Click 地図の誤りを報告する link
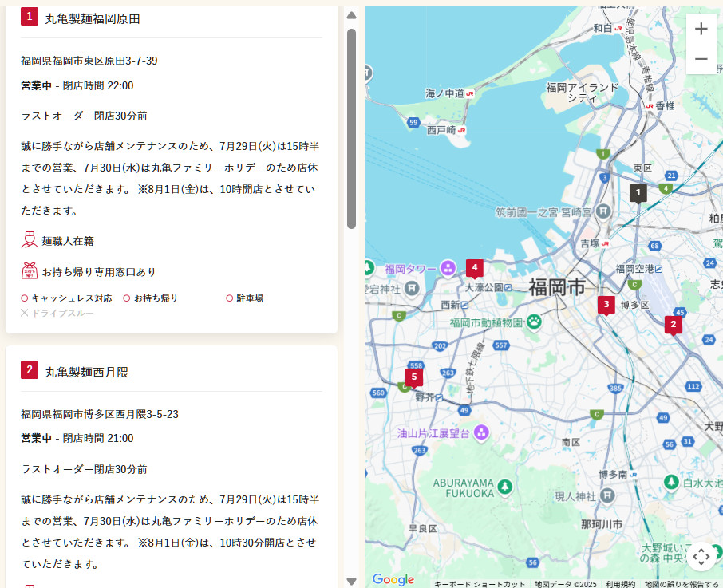This screenshot has height=588, width=723. pos(682,584)
